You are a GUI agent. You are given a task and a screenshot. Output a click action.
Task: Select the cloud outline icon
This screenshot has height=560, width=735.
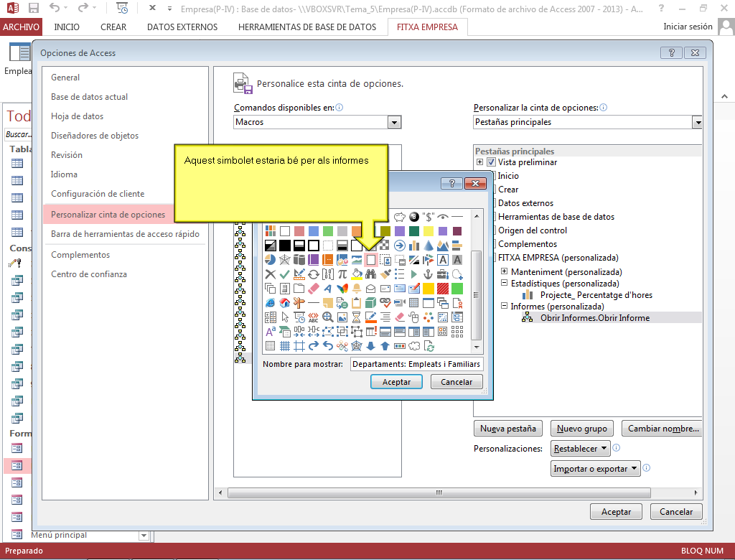click(x=414, y=346)
